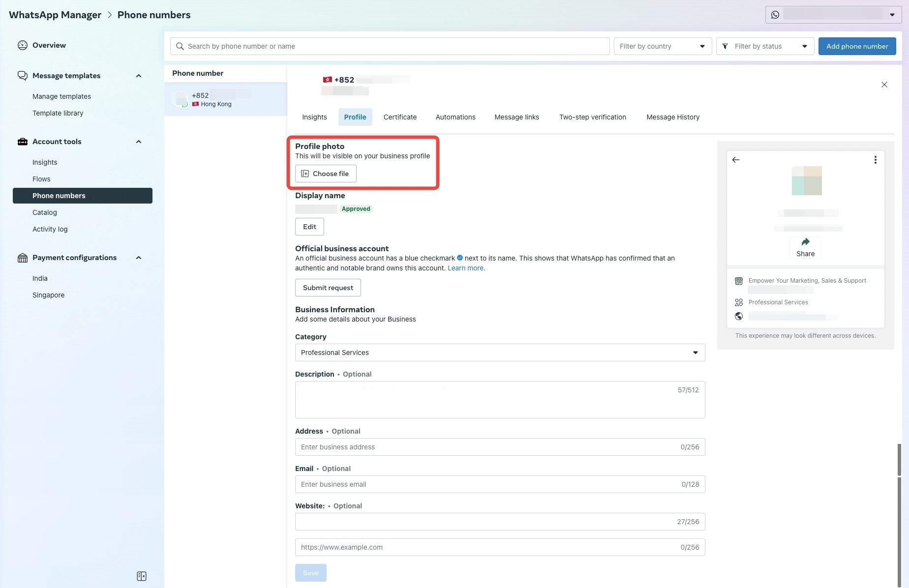The width and height of the screenshot is (909, 588).
Task: Open Insights under Account tools
Action: point(45,162)
